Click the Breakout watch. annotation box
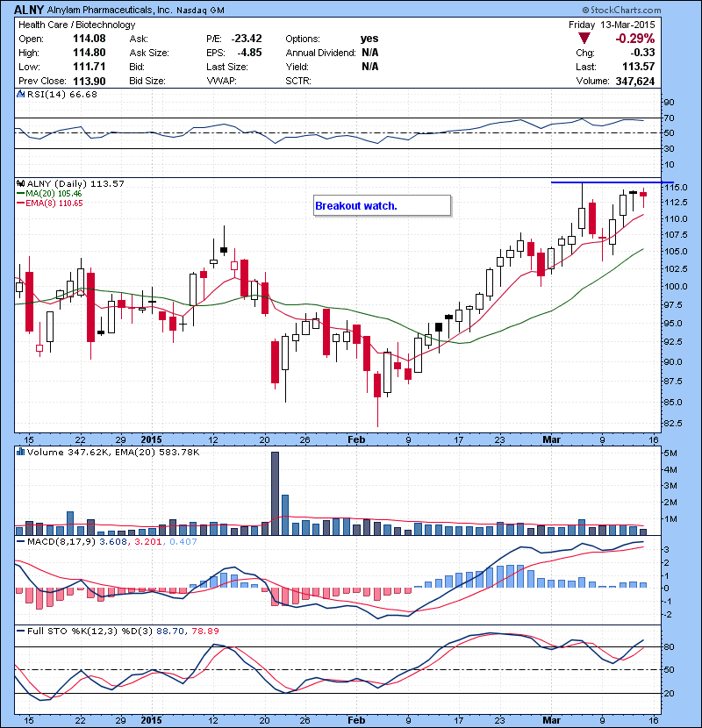Image resolution: width=702 pixels, height=728 pixels. click(x=382, y=205)
